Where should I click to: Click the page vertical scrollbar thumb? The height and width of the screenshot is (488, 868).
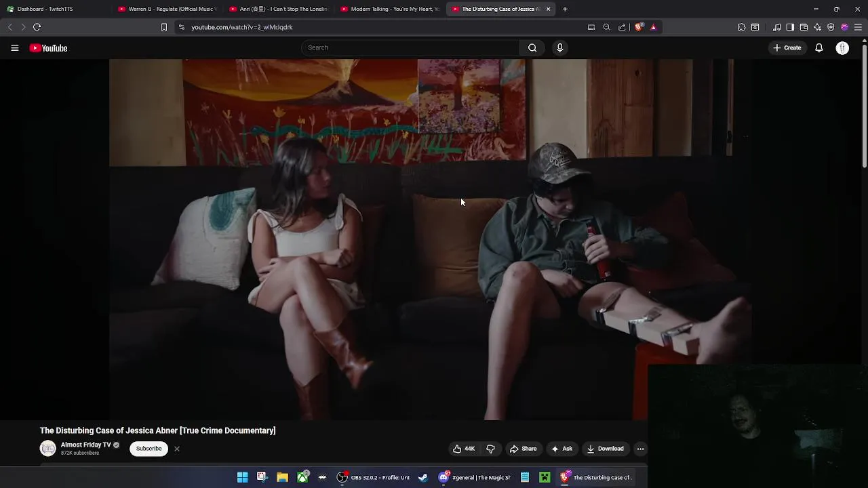click(865, 105)
